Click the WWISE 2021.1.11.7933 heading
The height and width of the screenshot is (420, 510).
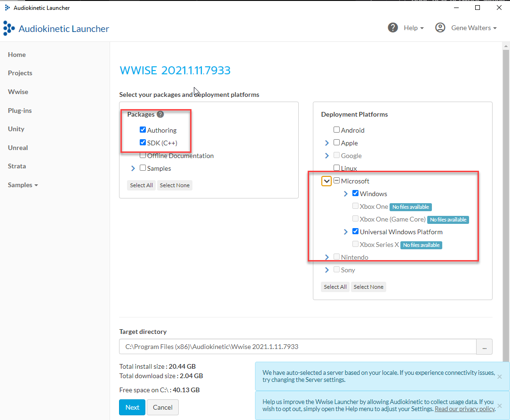coord(175,70)
